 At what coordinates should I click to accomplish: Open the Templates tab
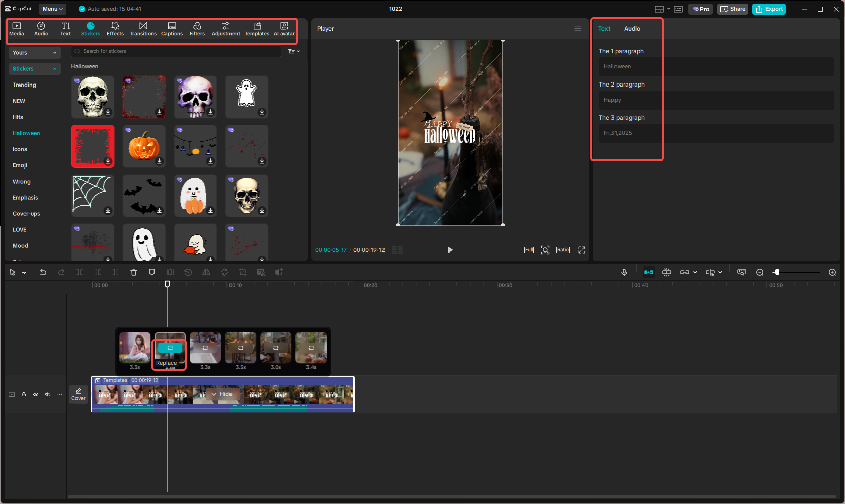257,29
